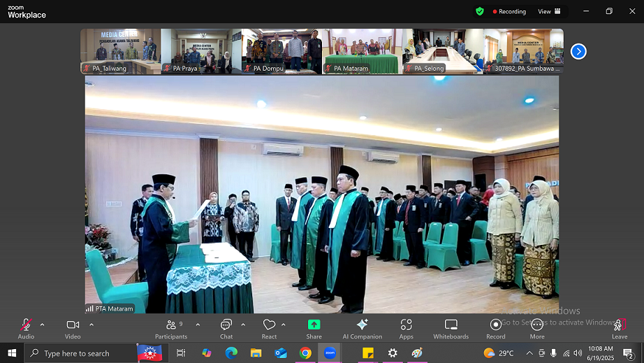Select the PA_Taliwang video thumbnail
This screenshot has width=644, height=363.
pyautogui.click(x=121, y=51)
